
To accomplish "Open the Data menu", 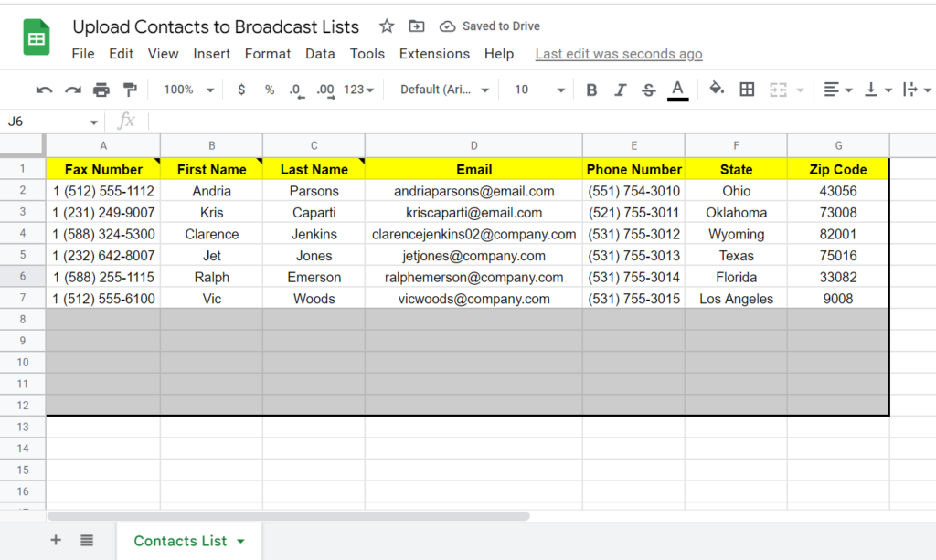I will pyautogui.click(x=320, y=54).
